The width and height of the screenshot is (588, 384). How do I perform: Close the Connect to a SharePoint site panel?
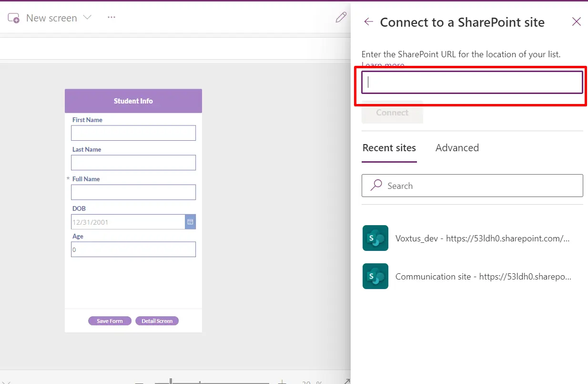point(577,21)
